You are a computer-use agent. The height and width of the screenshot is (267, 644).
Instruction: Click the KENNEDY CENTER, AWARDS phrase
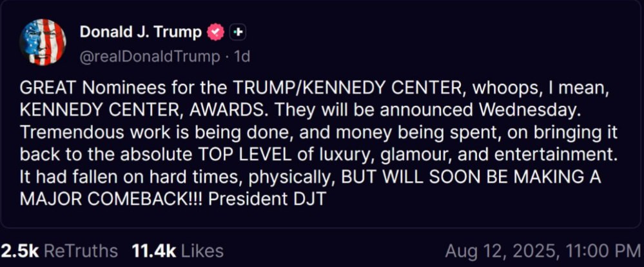click(x=114, y=110)
